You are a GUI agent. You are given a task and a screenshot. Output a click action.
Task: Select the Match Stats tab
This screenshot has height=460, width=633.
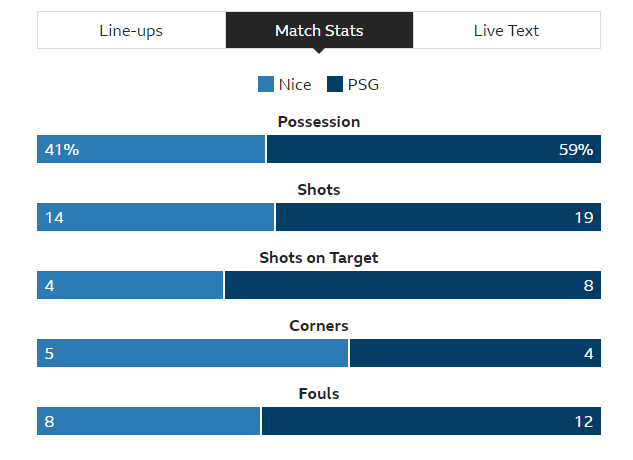[319, 30]
